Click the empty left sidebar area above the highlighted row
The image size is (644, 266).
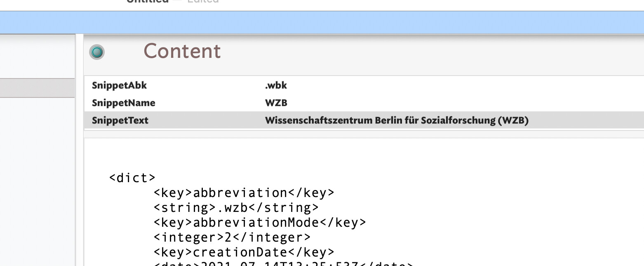coord(37,56)
